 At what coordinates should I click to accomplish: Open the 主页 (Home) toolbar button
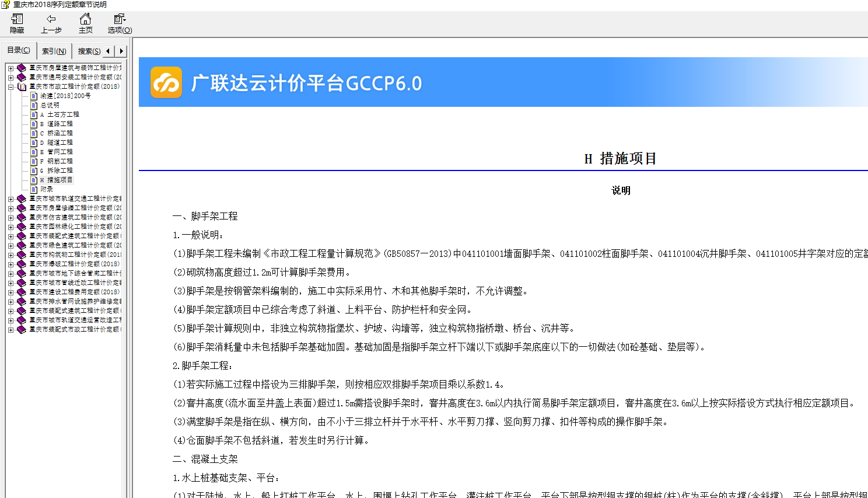click(85, 23)
